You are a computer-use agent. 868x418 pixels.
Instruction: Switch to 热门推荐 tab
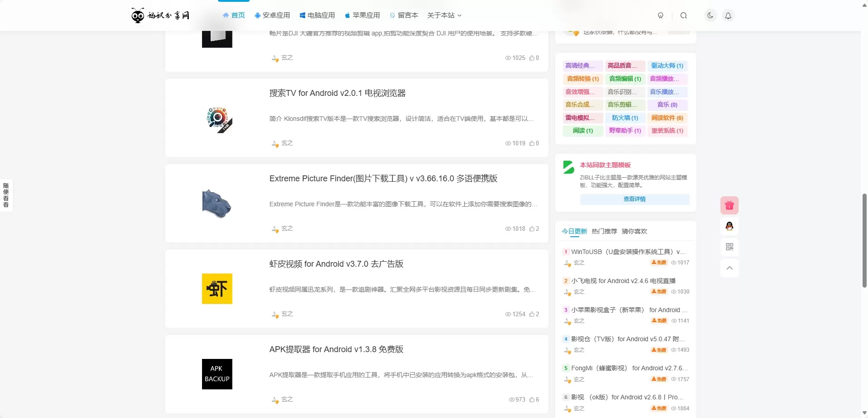point(604,231)
